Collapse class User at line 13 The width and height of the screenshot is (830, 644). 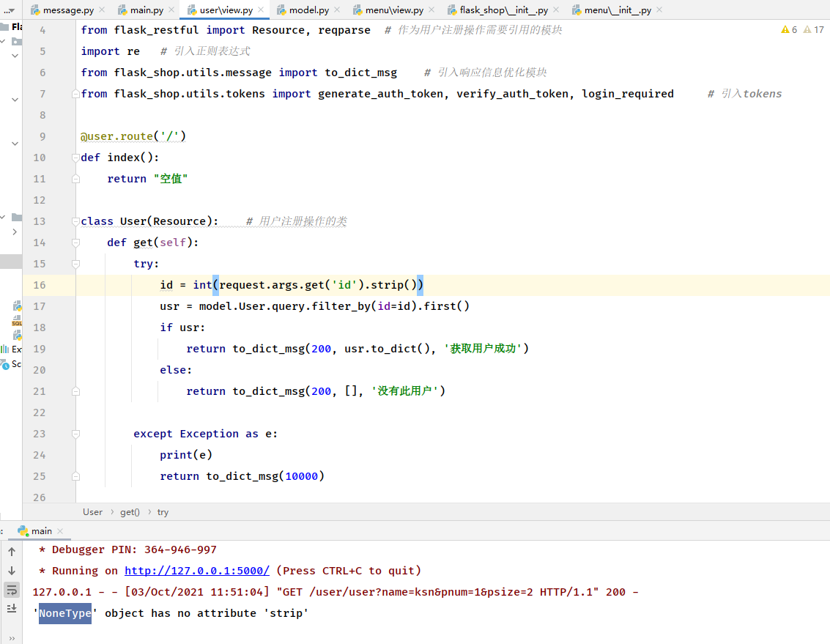tap(75, 221)
